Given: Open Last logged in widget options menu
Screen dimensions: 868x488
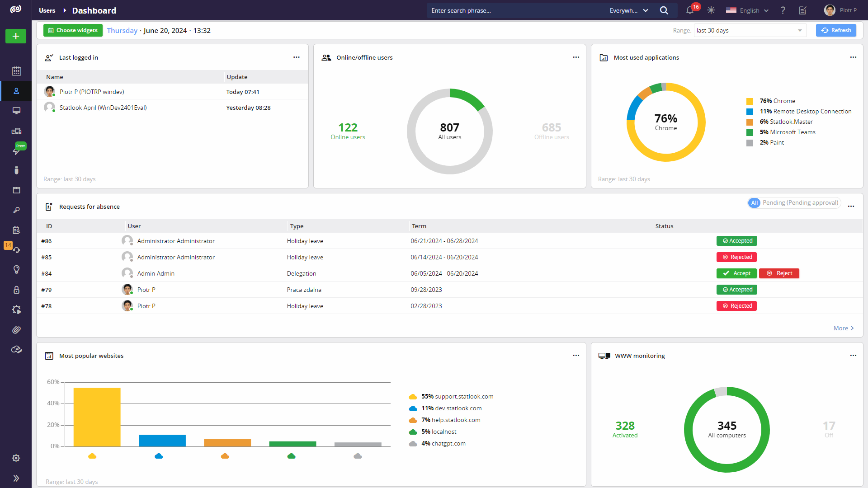Looking at the screenshot, I should [x=297, y=57].
